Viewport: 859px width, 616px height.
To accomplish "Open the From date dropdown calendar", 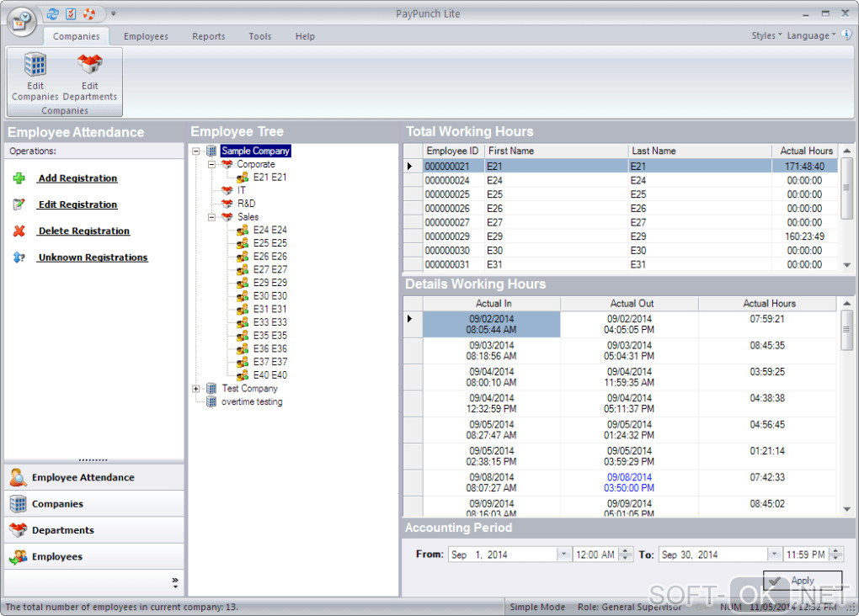I will (563, 555).
